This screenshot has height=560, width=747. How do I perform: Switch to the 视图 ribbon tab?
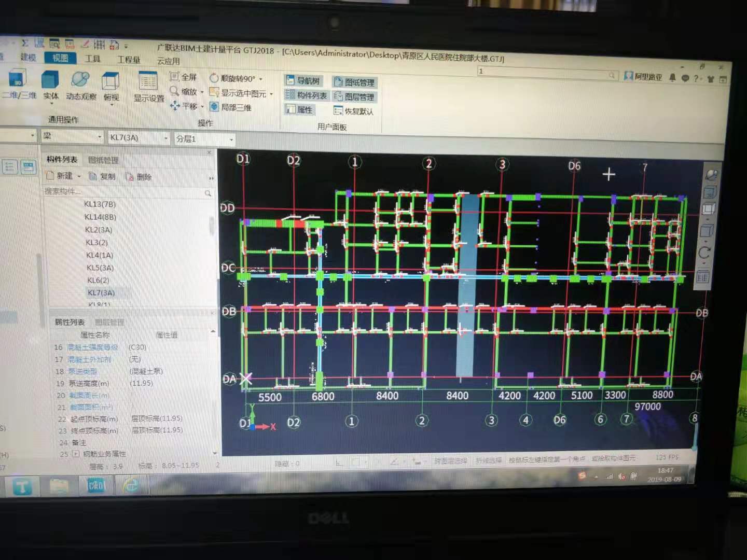click(60, 58)
